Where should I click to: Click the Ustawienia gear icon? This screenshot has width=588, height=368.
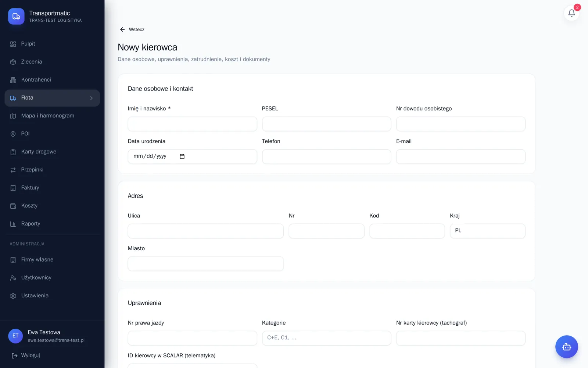[x=13, y=296]
